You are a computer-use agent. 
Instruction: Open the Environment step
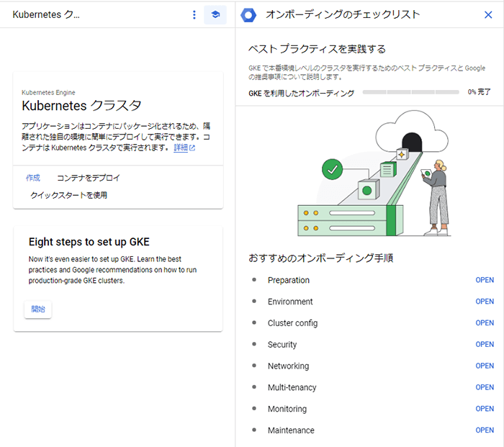pos(485,302)
